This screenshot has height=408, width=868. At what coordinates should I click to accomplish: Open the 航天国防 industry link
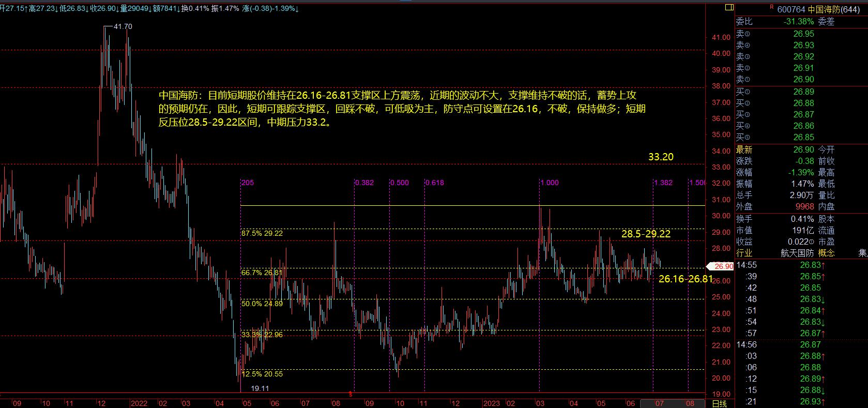tap(797, 253)
